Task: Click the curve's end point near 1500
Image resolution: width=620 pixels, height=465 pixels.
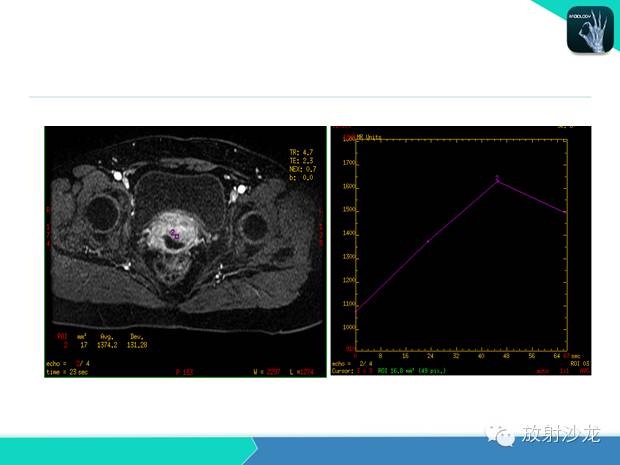Action: pos(565,212)
